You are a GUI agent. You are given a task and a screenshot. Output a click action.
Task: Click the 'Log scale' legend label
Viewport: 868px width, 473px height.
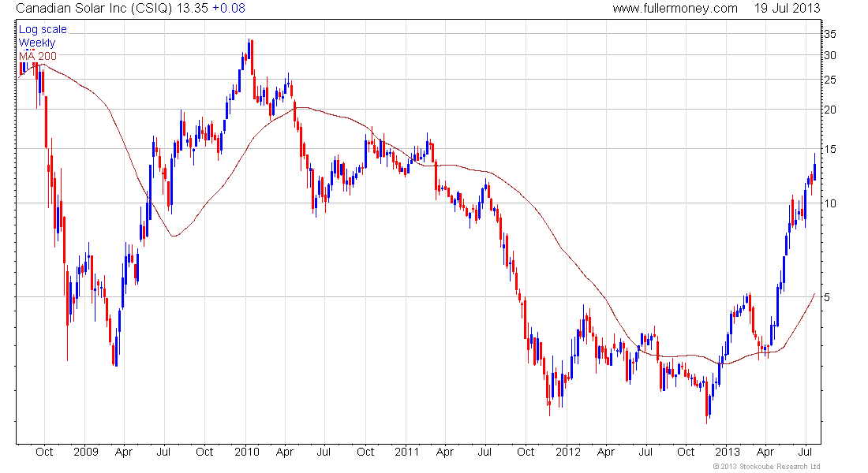[x=43, y=29]
